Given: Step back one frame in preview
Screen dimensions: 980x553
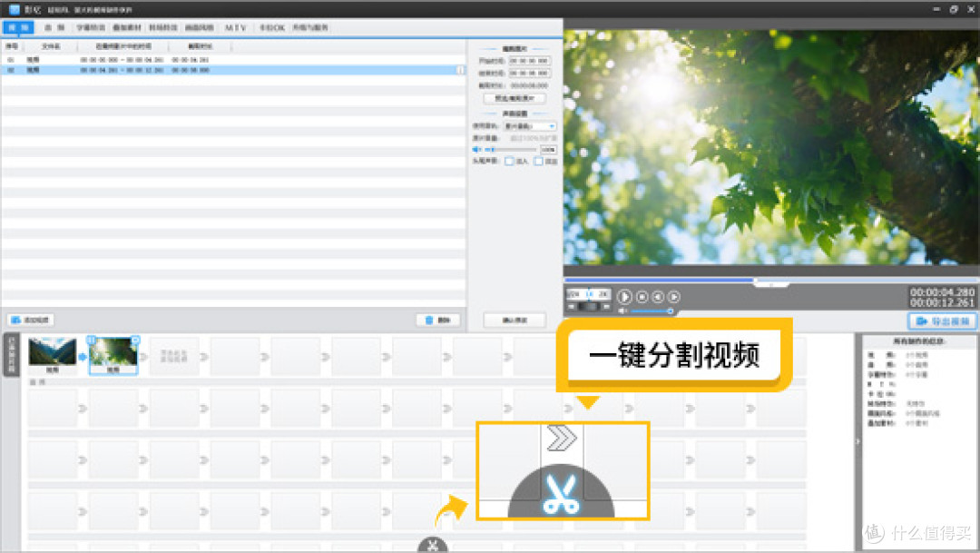Looking at the screenshot, I should 658,297.
